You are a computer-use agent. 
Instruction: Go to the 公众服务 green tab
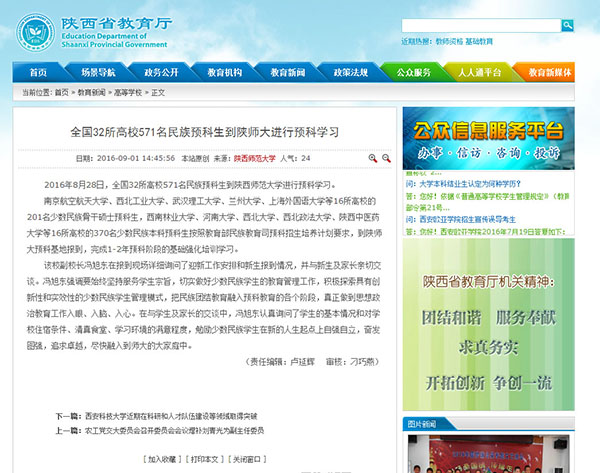[x=414, y=73]
